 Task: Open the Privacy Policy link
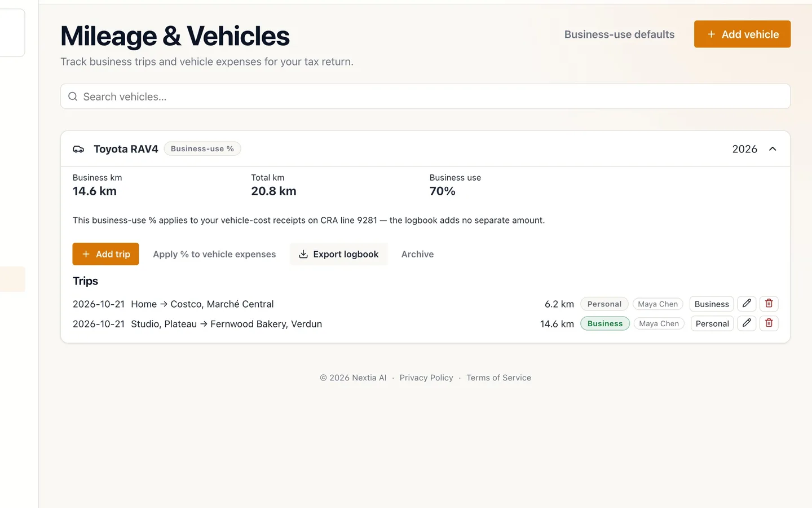point(426,378)
